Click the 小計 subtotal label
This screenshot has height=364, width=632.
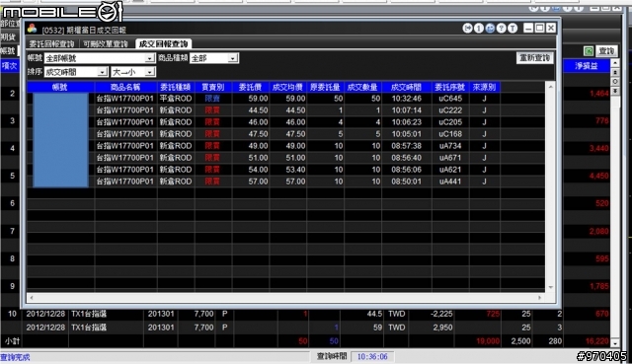coord(12,341)
